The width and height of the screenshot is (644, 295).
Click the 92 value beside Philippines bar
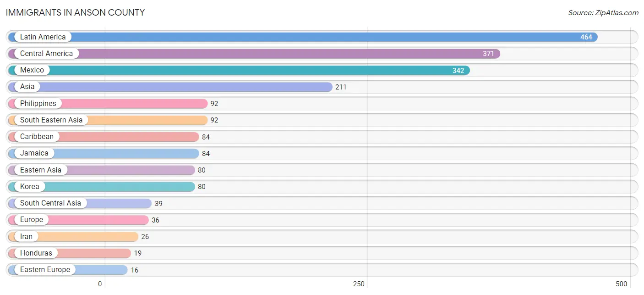click(x=214, y=104)
